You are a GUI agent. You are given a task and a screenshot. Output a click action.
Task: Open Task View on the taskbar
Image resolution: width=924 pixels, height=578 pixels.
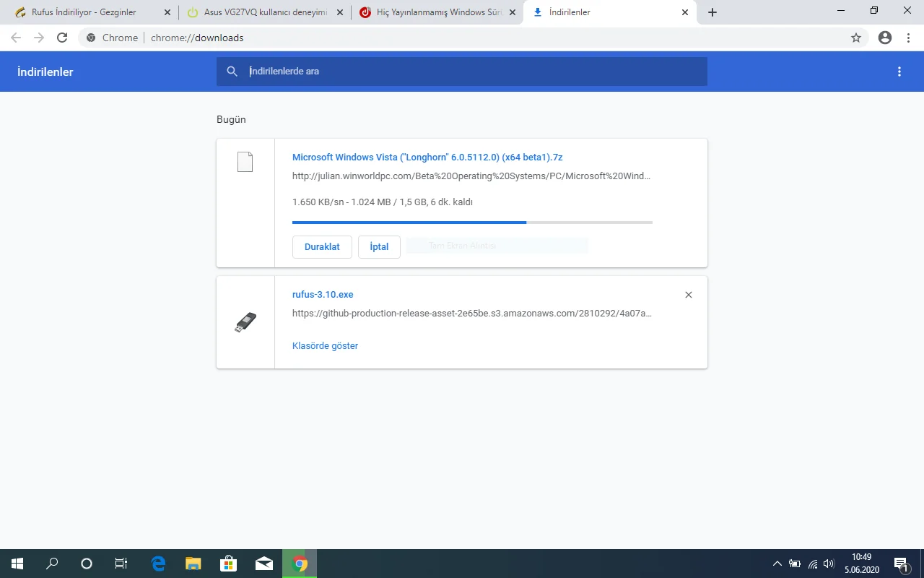(121, 564)
